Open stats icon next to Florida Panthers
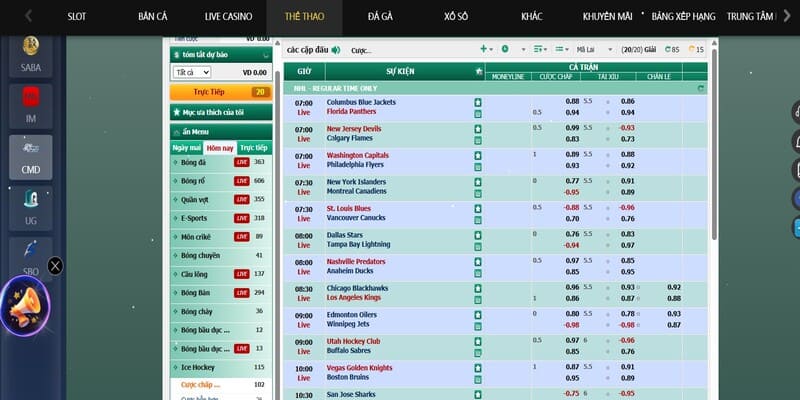Screen dimensions: 800x400 click(478, 114)
